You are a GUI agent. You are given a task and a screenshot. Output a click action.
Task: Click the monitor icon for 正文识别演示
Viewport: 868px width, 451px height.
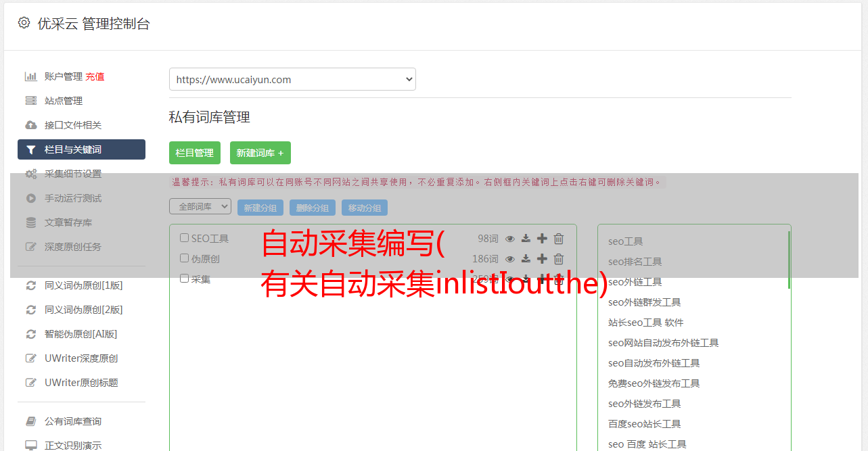tap(30, 446)
